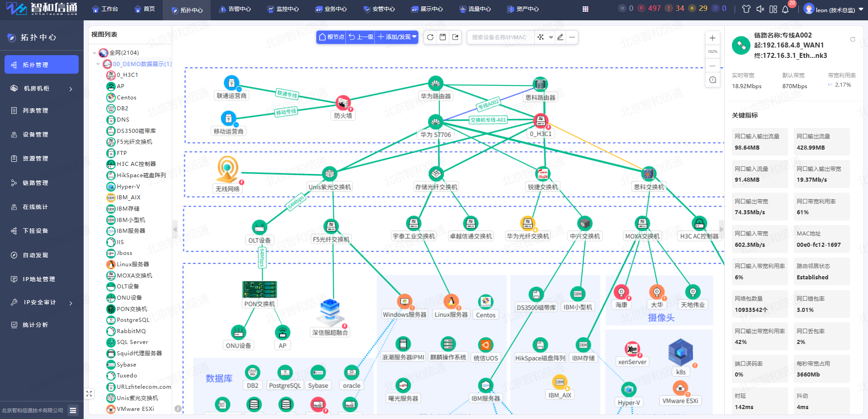Click the theme skin shirt icon
The height and width of the screenshot is (419, 868).
pos(746,9)
